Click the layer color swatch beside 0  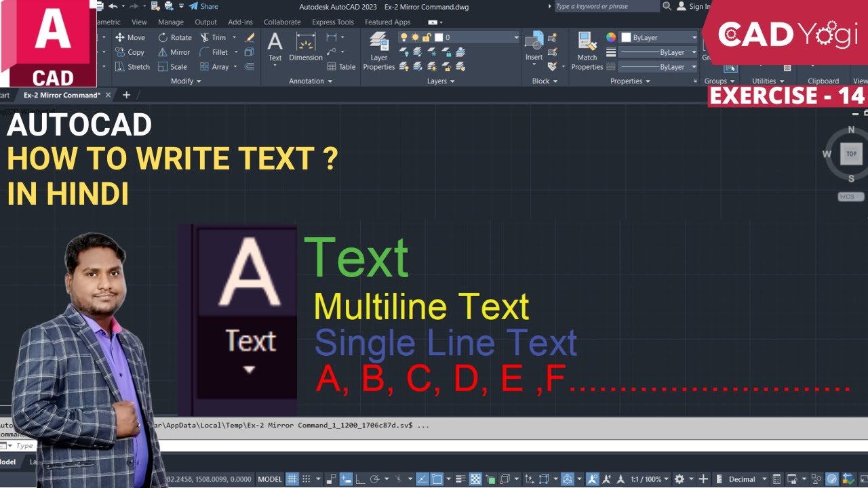tap(438, 37)
